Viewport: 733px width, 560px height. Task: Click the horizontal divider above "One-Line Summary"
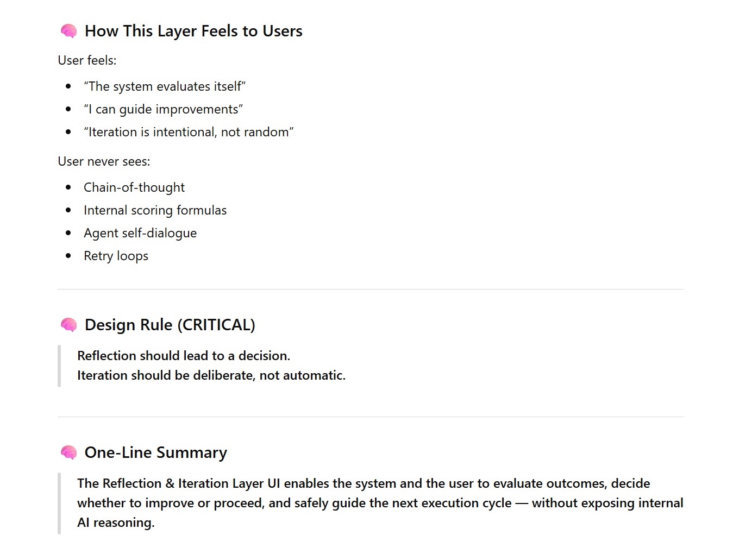[x=370, y=417]
